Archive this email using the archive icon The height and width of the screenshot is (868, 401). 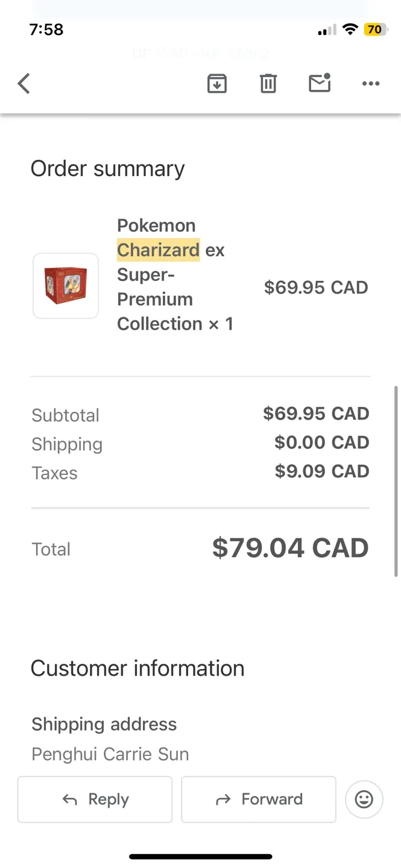(x=217, y=83)
